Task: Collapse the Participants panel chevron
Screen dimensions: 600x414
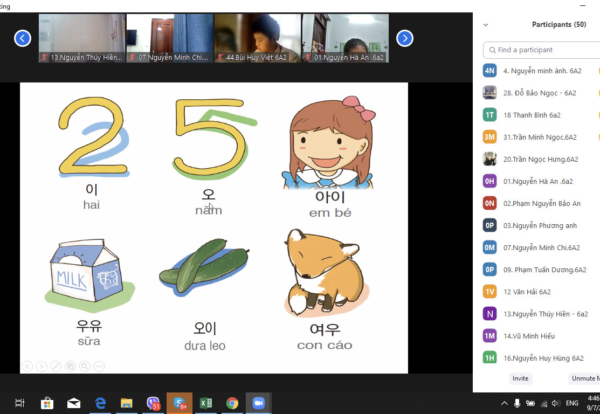Action: coord(488,23)
